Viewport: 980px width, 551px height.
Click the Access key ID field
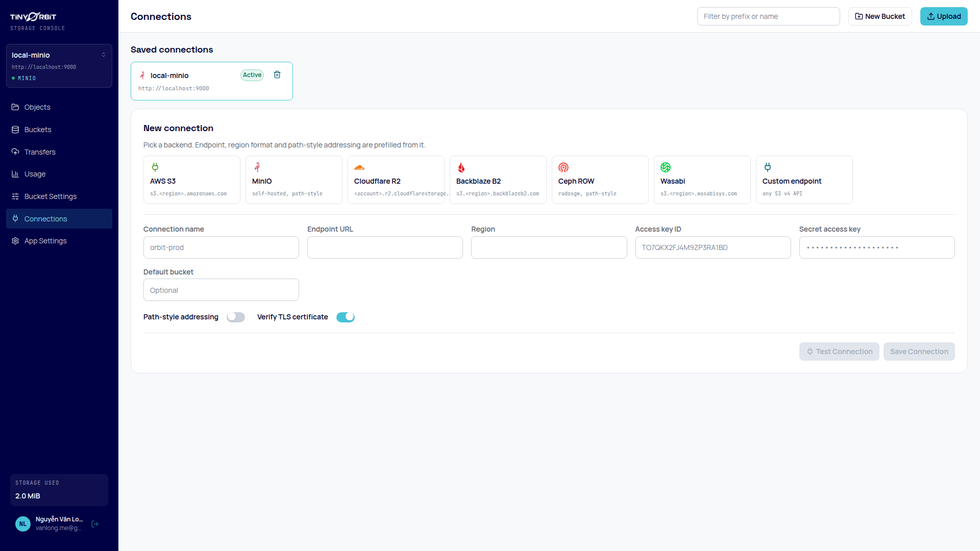coord(713,247)
